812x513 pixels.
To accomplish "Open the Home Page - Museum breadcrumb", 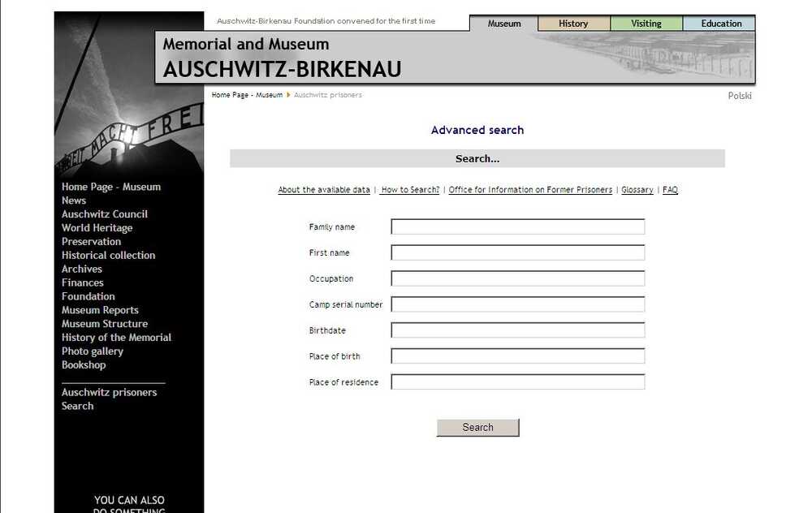I will point(247,95).
